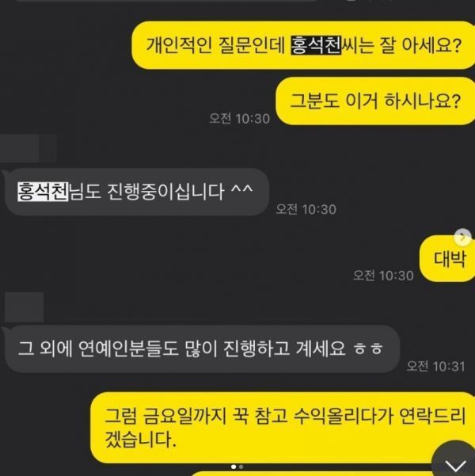Tap the blurred sender name above 홍석천님도 message
Image resolution: width=475 pixels, height=476 pixels.
pyautogui.click(x=28, y=149)
